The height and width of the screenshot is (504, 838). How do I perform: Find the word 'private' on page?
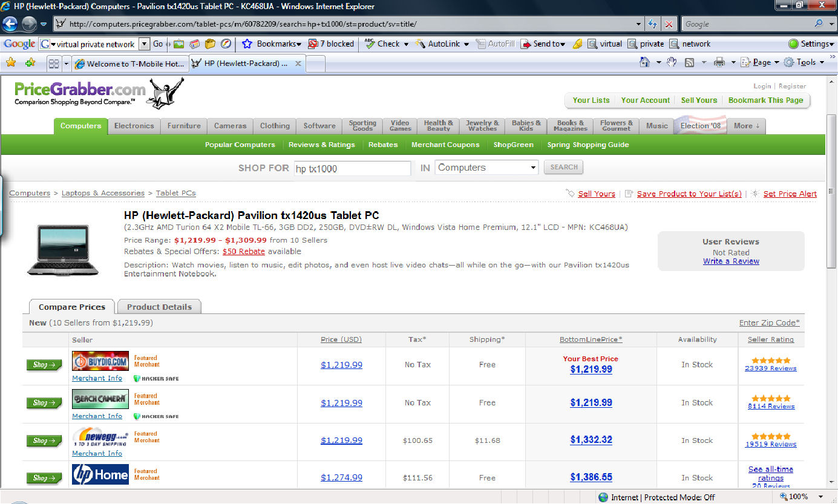pyautogui.click(x=646, y=44)
